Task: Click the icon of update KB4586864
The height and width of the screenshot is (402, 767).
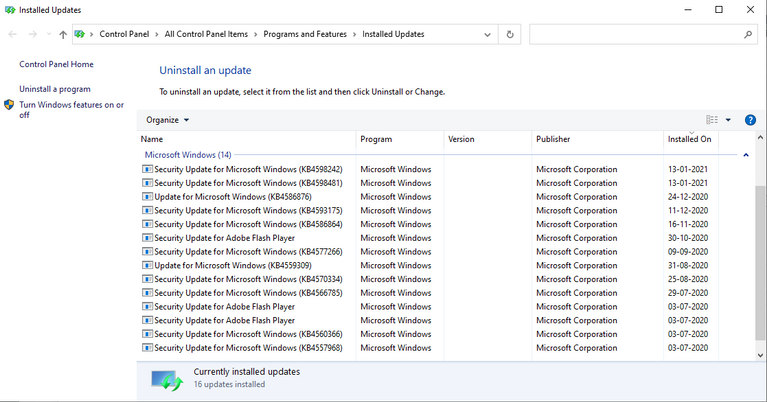Action: (147, 224)
